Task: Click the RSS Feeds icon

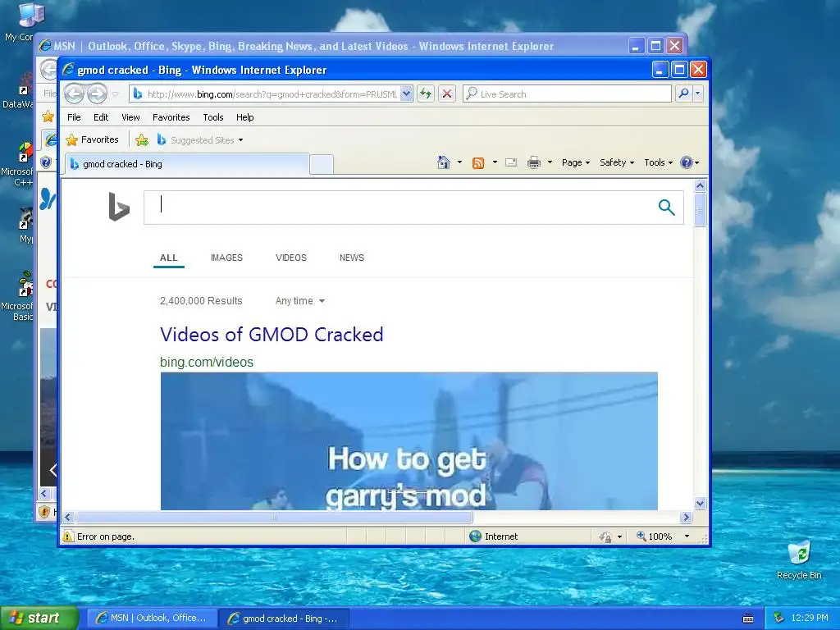Action: (x=478, y=163)
